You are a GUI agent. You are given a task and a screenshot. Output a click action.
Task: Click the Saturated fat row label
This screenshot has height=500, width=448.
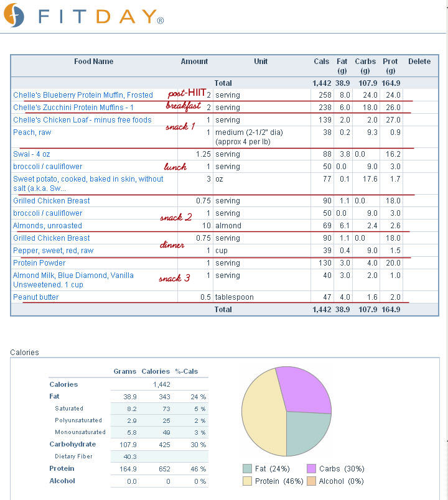69,409
